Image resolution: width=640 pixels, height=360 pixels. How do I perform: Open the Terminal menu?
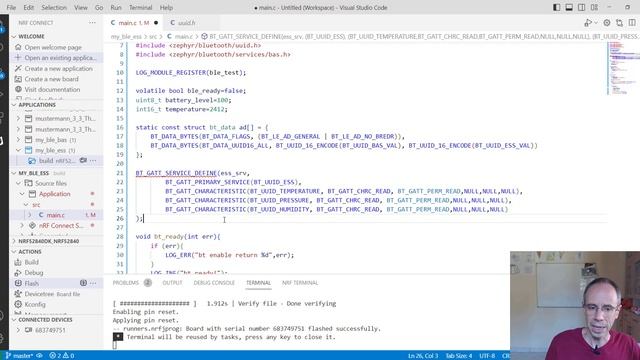[x=140, y=7]
